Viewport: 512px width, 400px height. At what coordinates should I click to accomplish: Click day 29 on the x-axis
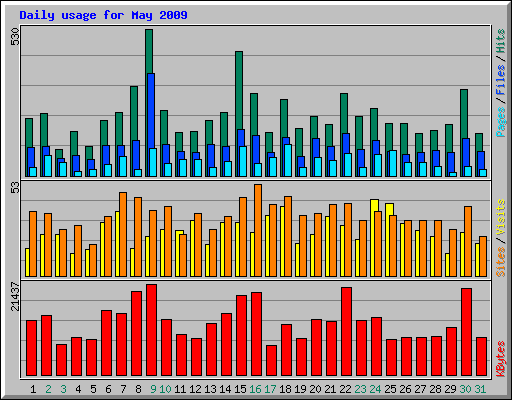click(450, 389)
